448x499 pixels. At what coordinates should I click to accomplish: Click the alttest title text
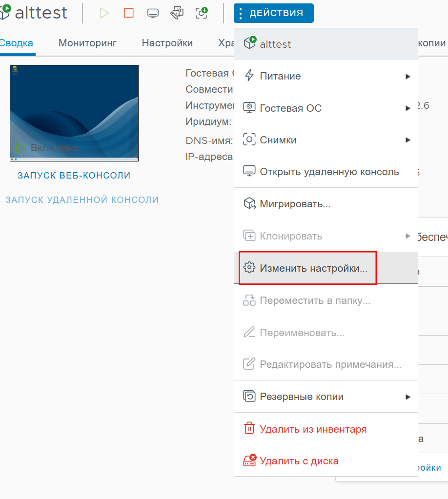click(x=41, y=13)
